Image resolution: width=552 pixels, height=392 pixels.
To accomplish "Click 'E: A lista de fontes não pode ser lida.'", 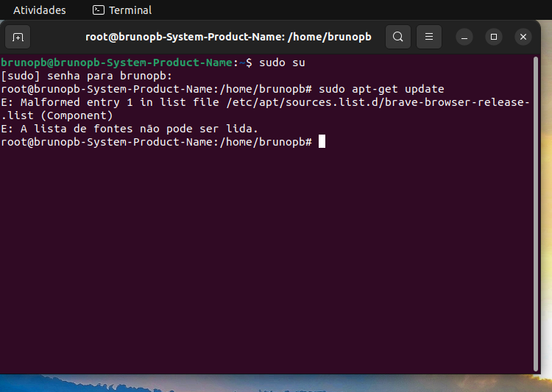I will point(130,129).
